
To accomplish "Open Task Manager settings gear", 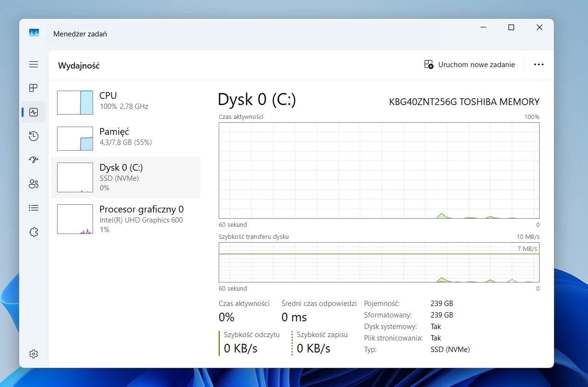I will click(x=33, y=354).
